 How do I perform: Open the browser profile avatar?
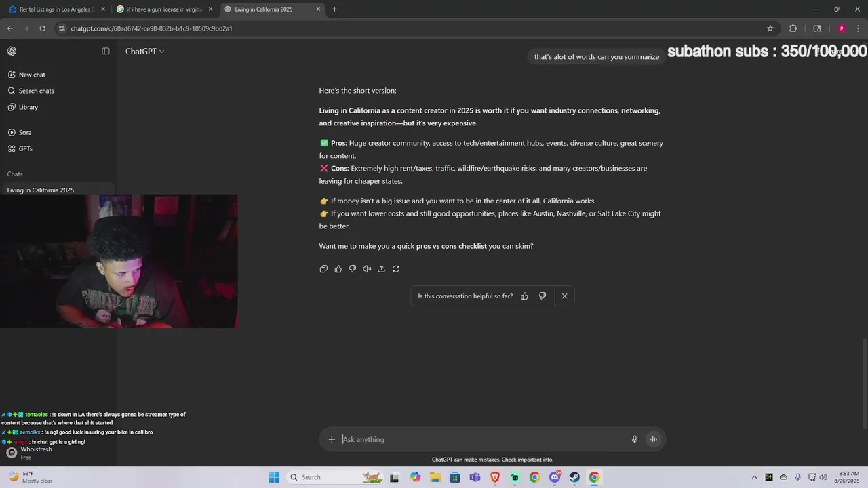click(842, 28)
